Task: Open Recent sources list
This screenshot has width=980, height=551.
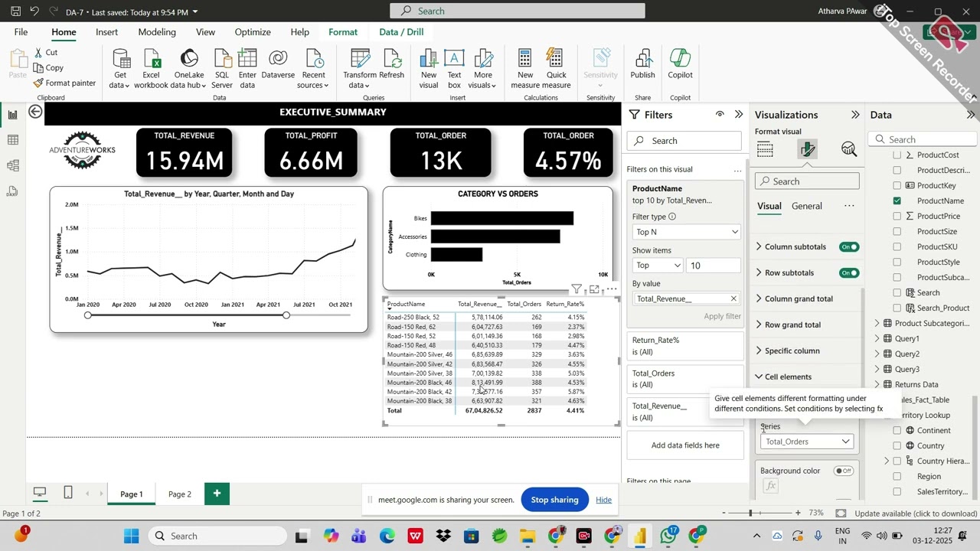Action: tap(313, 68)
